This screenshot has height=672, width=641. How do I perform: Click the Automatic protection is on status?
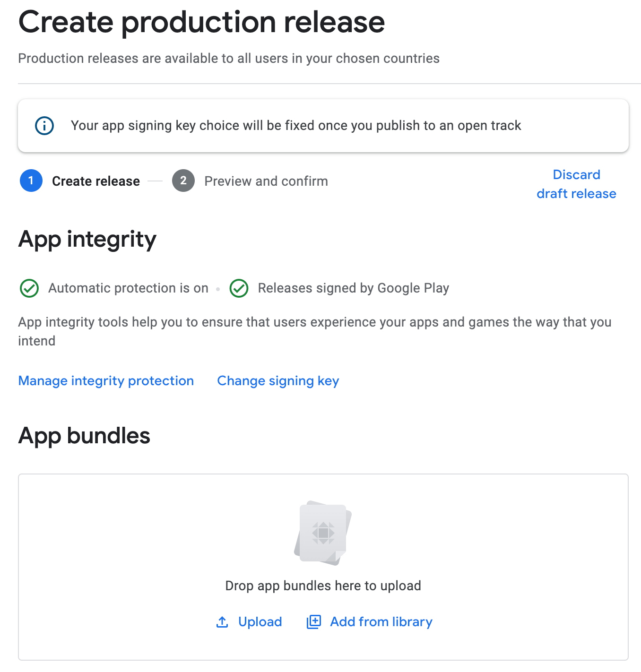[x=128, y=288]
